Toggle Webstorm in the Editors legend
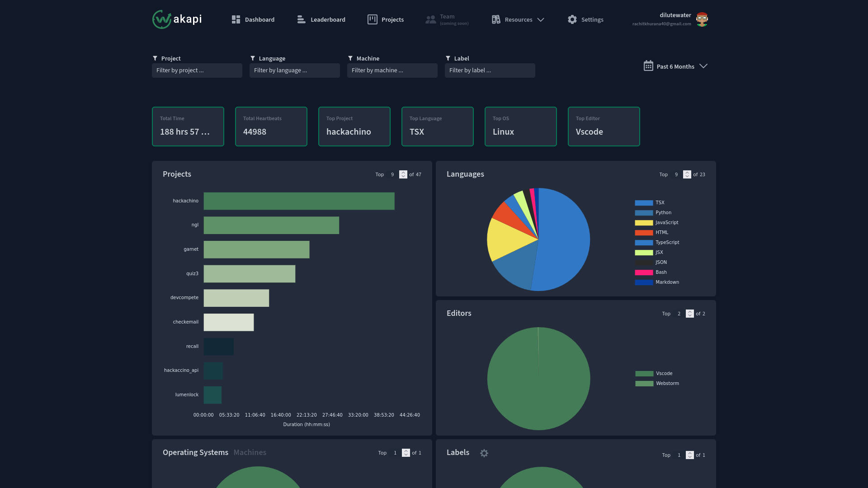The image size is (868, 488). click(667, 384)
